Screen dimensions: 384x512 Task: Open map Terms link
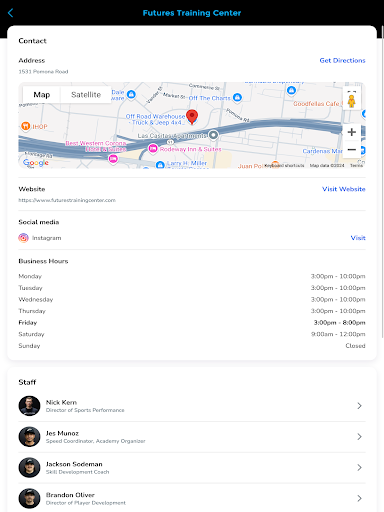(x=356, y=165)
